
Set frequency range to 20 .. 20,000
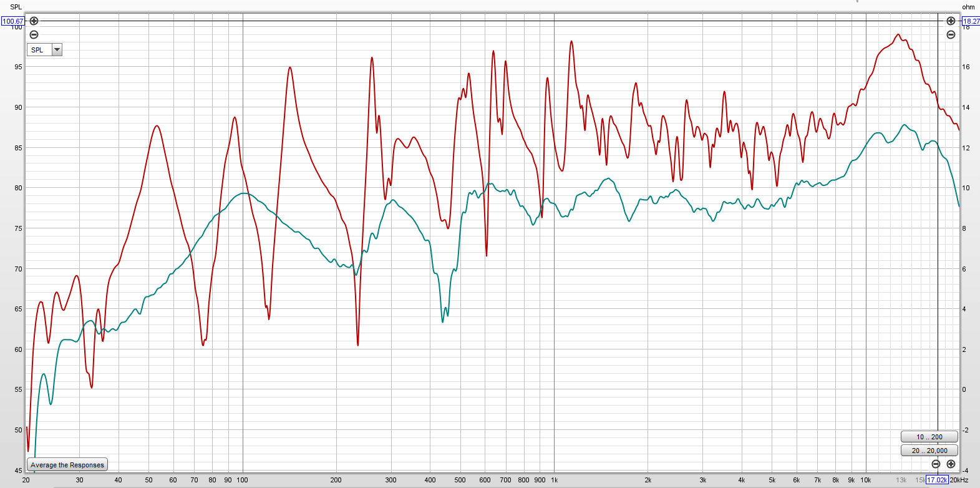[x=929, y=451]
